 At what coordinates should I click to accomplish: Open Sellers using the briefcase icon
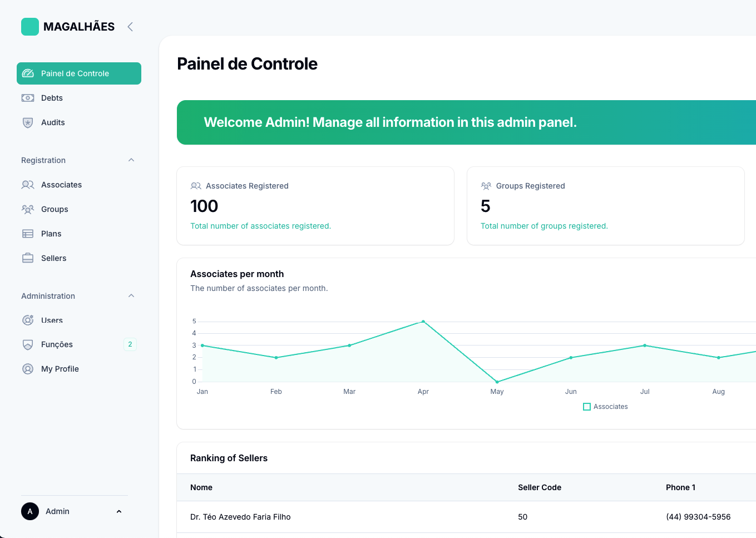[28, 258]
